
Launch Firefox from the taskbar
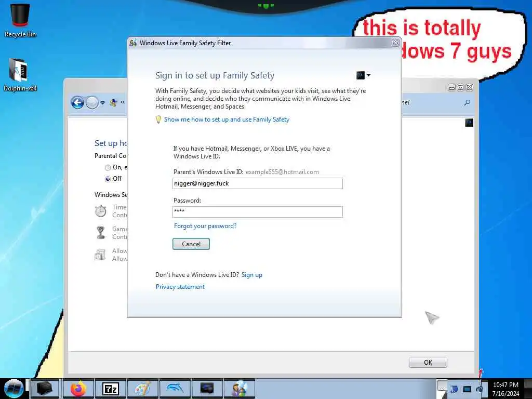point(78,389)
